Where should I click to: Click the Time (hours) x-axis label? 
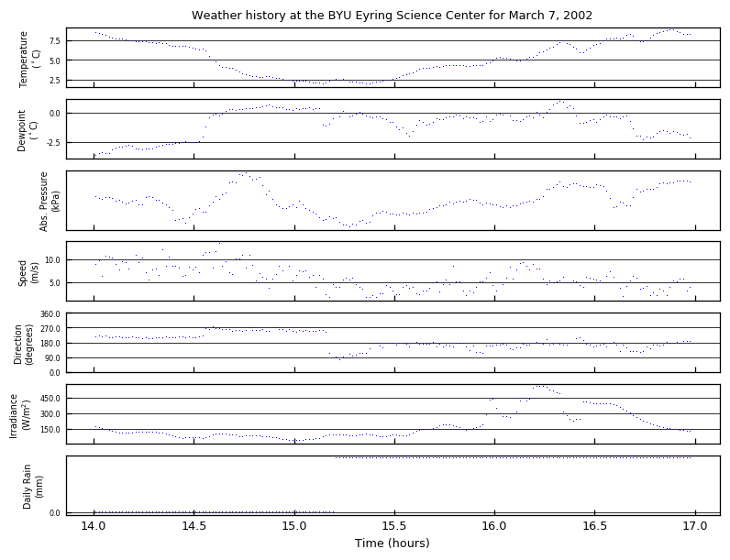tap(392, 543)
